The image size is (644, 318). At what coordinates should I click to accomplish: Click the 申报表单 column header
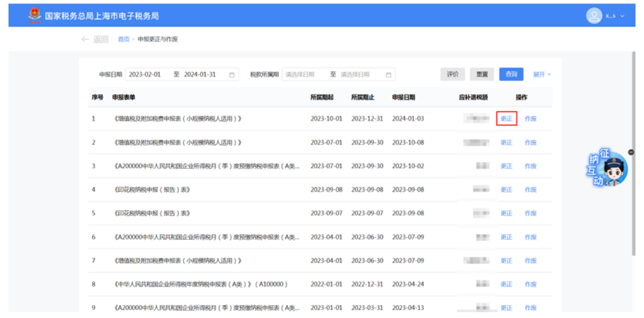point(123,97)
